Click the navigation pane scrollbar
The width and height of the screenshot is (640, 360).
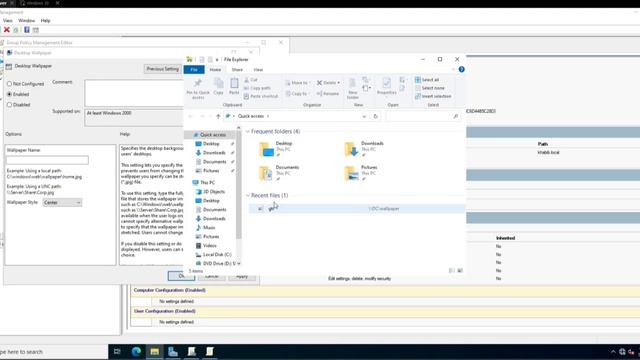(x=239, y=184)
